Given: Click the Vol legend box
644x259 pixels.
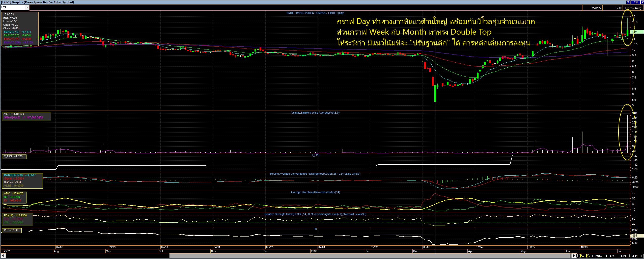Looking at the screenshot, I should (26, 116).
